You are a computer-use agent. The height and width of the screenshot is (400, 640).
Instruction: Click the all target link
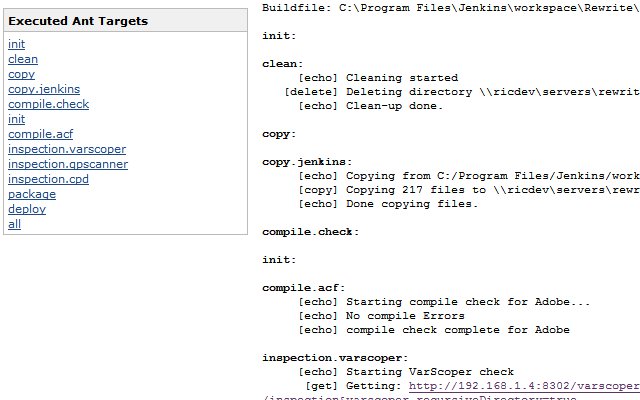point(14,224)
